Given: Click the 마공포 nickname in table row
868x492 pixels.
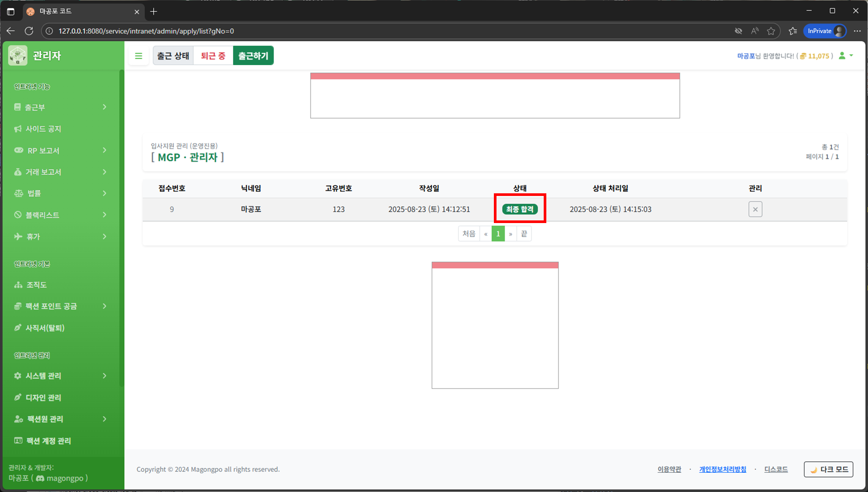Looking at the screenshot, I should pyautogui.click(x=251, y=209).
